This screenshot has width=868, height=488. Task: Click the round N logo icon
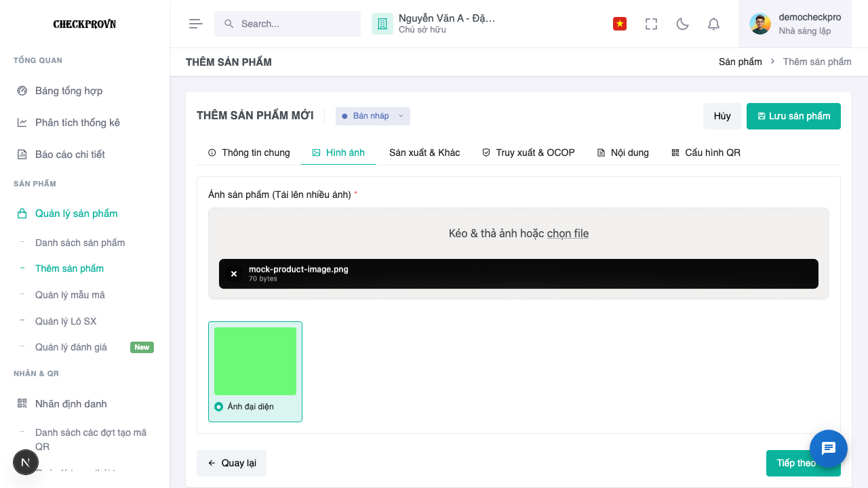26,462
